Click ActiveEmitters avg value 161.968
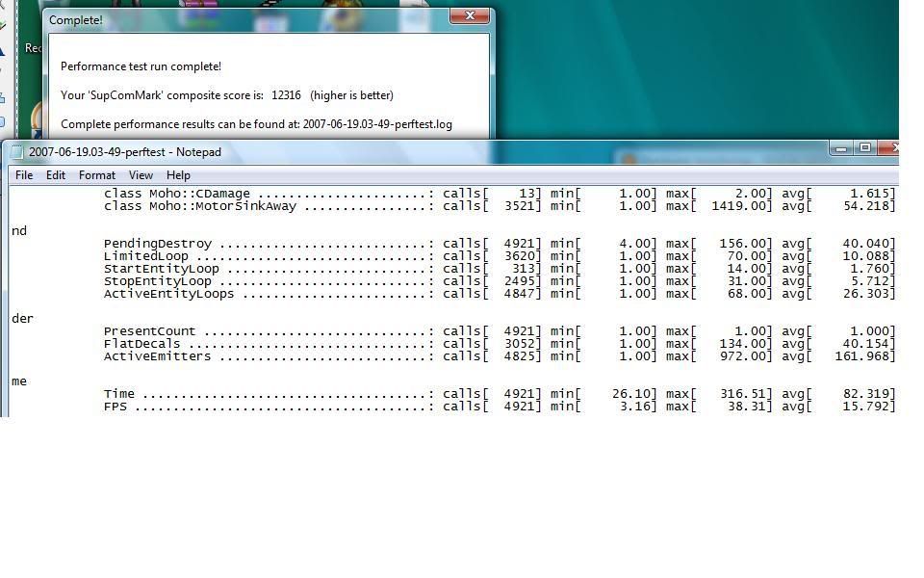 click(862, 356)
